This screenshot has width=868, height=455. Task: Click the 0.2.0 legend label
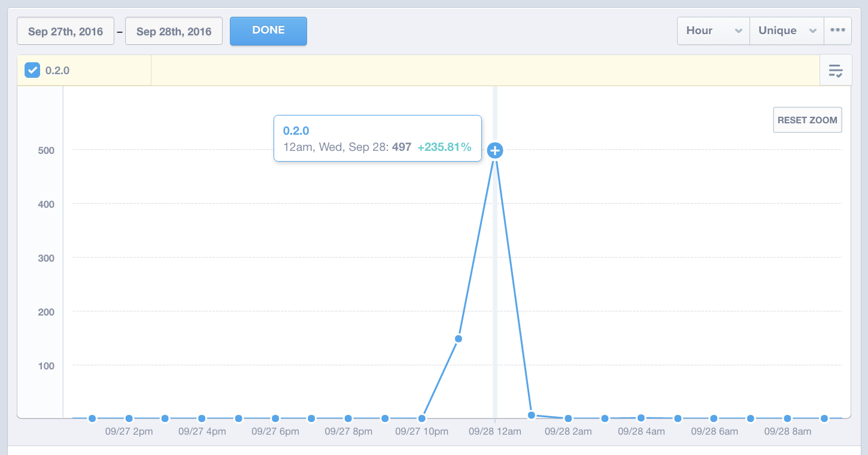click(57, 71)
